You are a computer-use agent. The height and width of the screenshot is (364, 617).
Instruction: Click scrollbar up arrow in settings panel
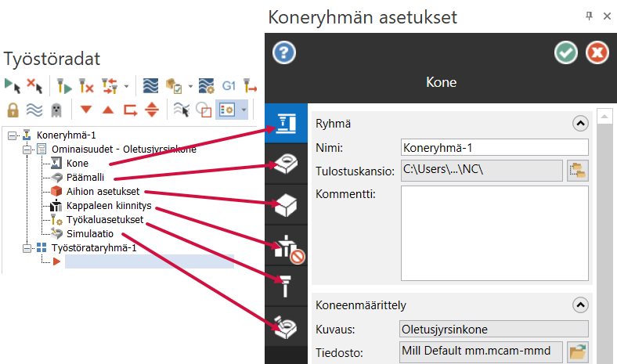coord(604,117)
